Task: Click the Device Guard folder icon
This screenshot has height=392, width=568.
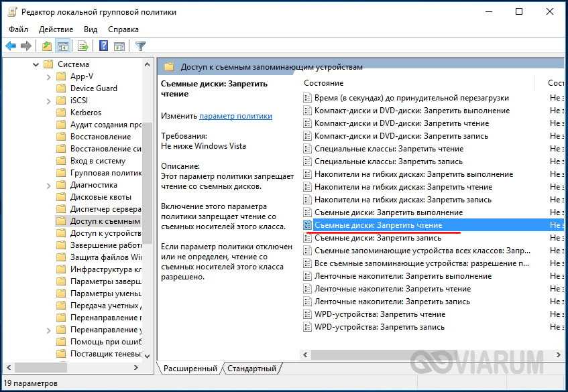Action: pyautogui.click(x=61, y=88)
